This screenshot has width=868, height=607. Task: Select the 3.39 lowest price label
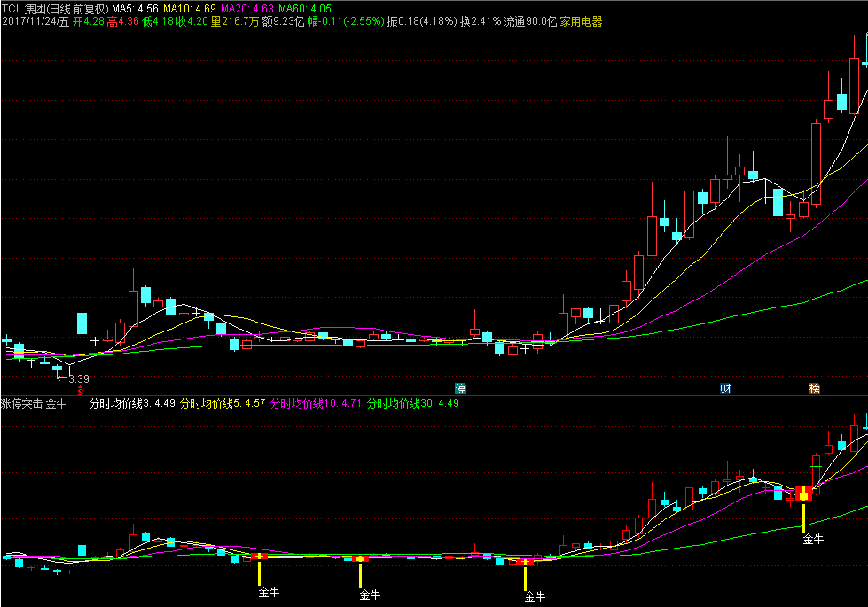tap(79, 379)
